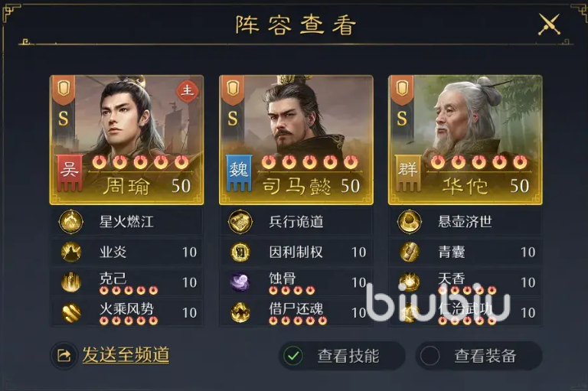Click the 天香 skill row
This screenshot has height=391, width=588.
(465, 282)
